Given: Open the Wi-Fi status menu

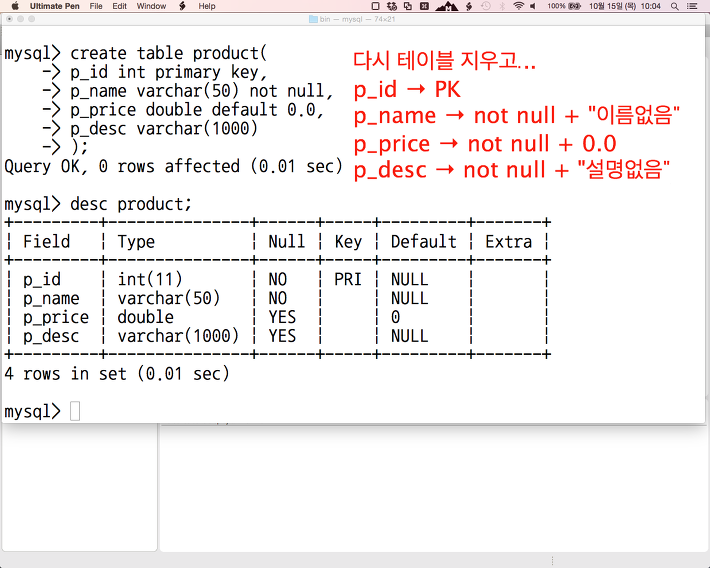Looking at the screenshot, I should (518, 6).
